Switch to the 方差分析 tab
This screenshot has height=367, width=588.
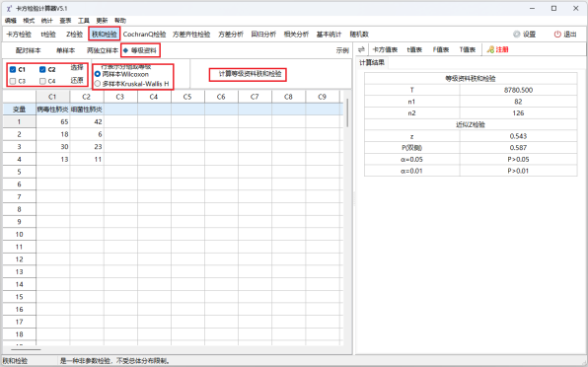coord(231,35)
